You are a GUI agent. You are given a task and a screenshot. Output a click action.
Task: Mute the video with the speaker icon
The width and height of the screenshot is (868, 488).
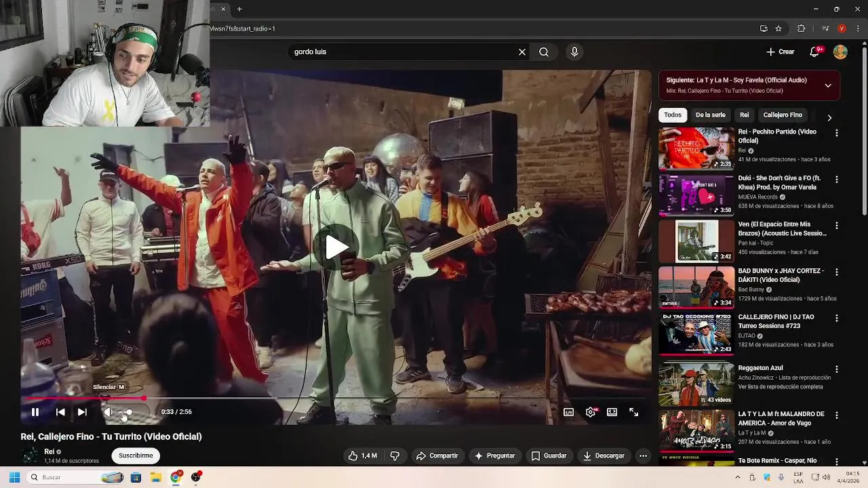pos(108,412)
